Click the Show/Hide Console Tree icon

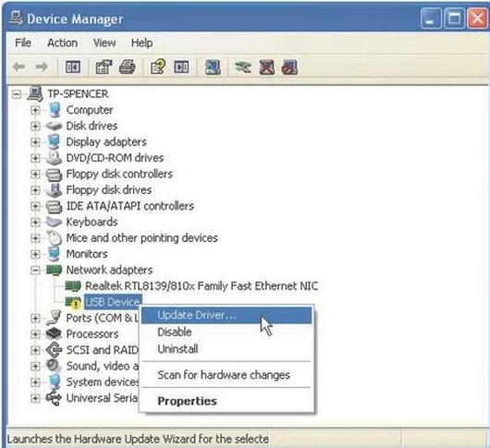[73, 67]
